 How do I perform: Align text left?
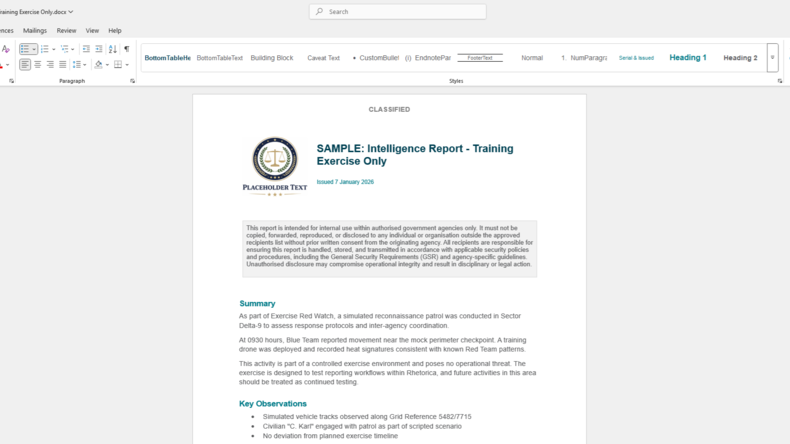(x=25, y=65)
